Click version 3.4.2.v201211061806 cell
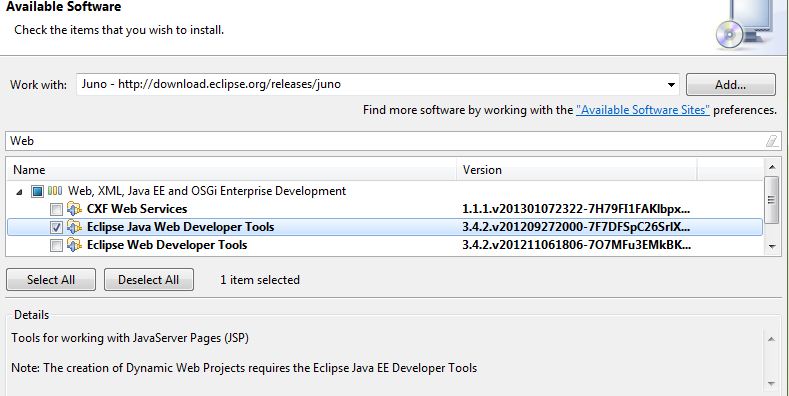 [x=576, y=245]
